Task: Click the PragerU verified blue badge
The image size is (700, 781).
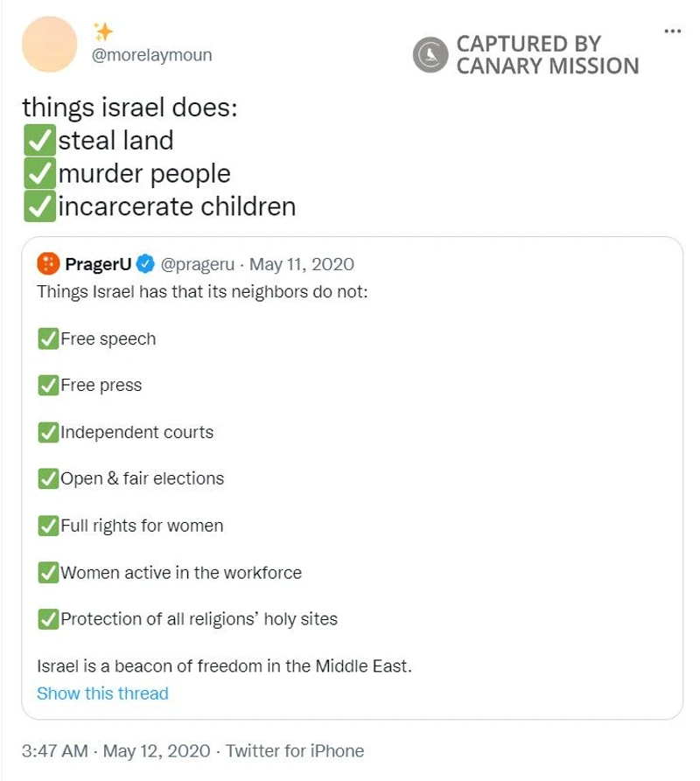Action: 145,264
